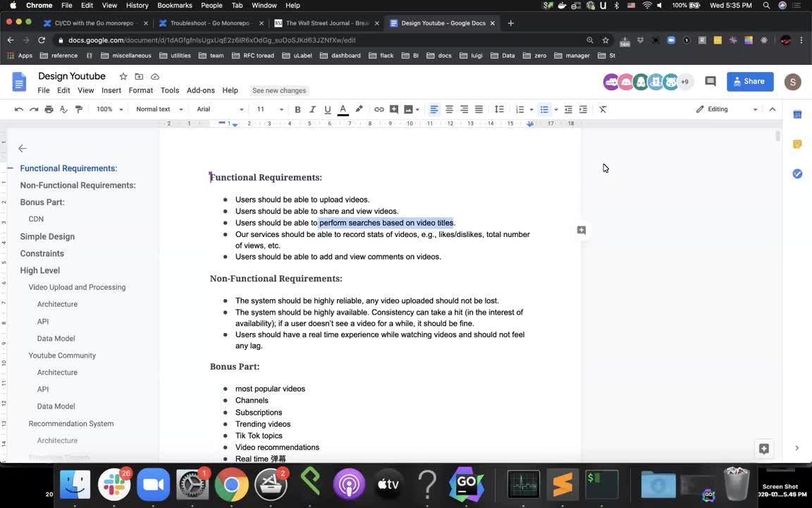Image resolution: width=812 pixels, height=508 pixels.
Task: Open bulleted list style dropdown arrow
Action: click(x=556, y=109)
